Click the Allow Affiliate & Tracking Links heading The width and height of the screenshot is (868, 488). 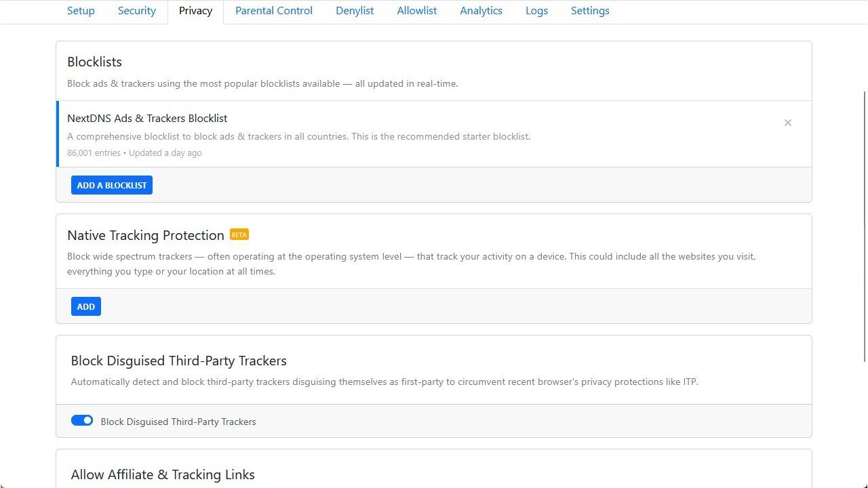pyautogui.click(x=163, y=474)
